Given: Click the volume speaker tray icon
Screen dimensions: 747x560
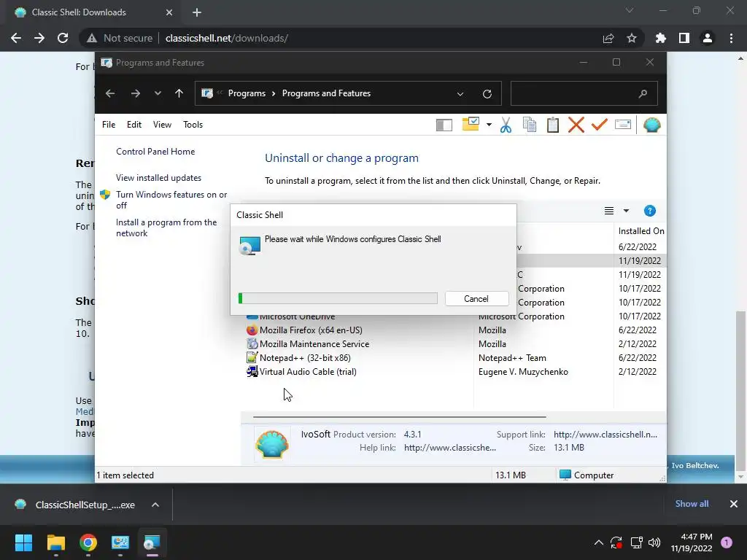Looking at the screenshot, I should coord(654,542).
